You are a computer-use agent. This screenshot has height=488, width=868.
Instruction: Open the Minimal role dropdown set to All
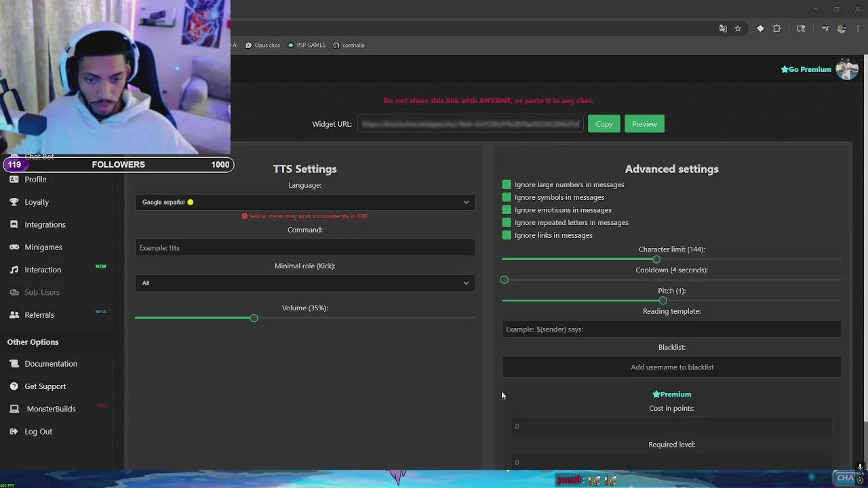(305, 283)
